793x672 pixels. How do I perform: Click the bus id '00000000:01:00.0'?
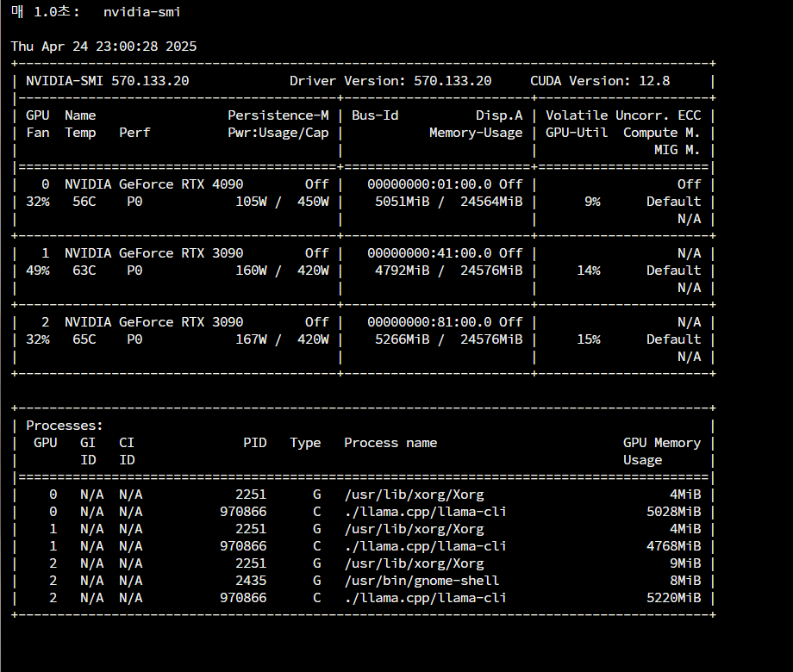point(429,184)
